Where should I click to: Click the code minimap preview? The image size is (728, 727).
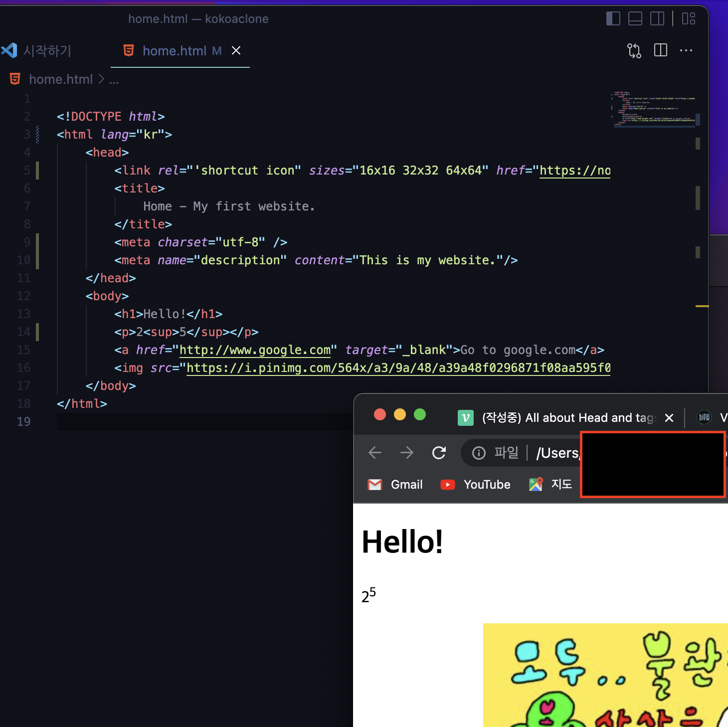coord(654,109)
